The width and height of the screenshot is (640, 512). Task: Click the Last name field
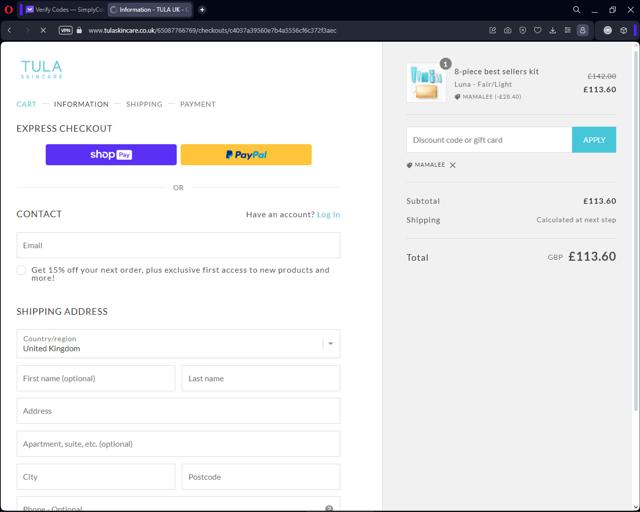pyautogui.click(x=261, y=378)
